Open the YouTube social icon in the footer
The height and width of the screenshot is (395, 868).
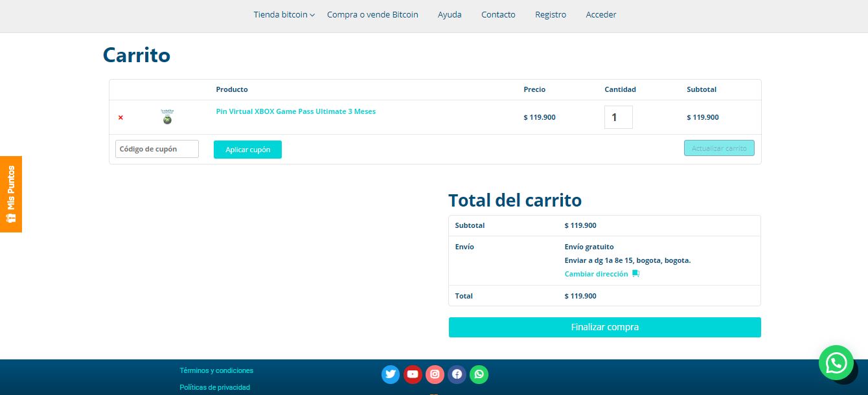(413, 374)
